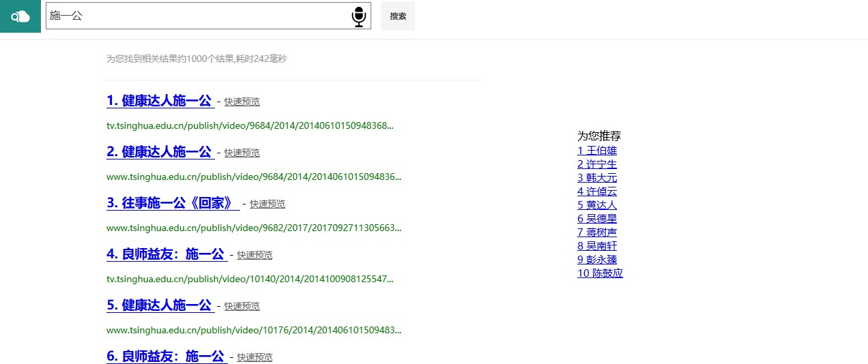Click the tv.tsinghua.edu.cn URL under result 4
868x364 pixels.
pyautogui.click(x=250, y=279)
